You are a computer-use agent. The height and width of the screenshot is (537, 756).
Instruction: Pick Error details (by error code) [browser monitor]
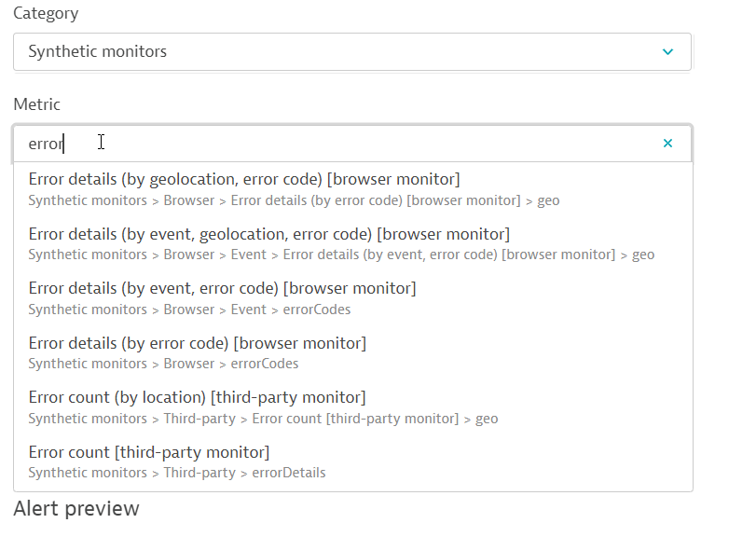[198, 343]
